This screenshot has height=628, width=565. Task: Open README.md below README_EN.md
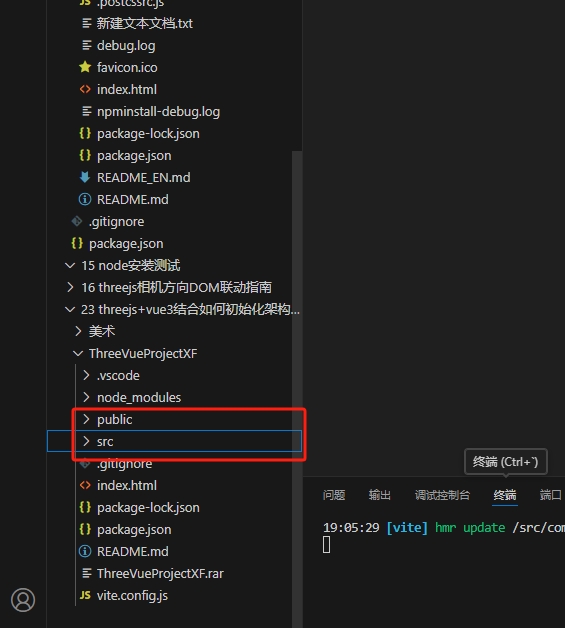[x=133, y=199]
